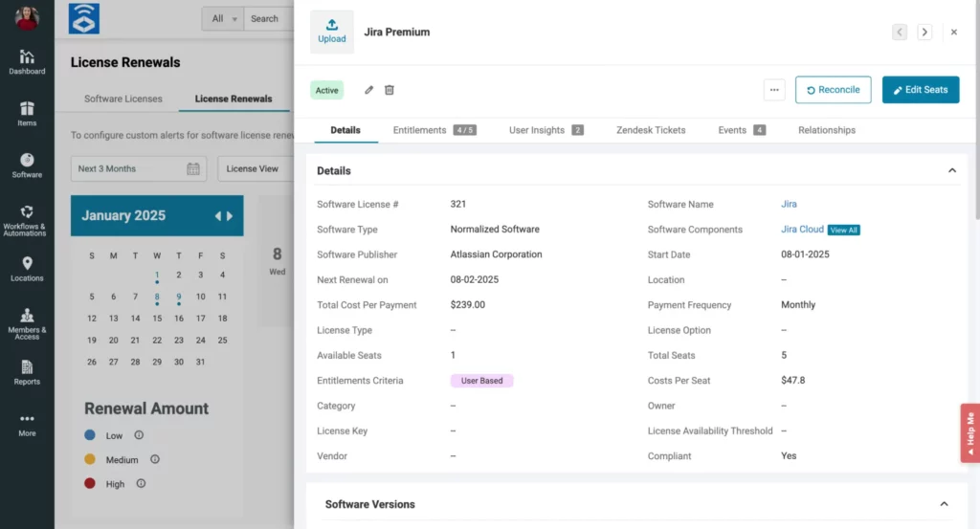Delete the license with trash icon

pos(390,90)
